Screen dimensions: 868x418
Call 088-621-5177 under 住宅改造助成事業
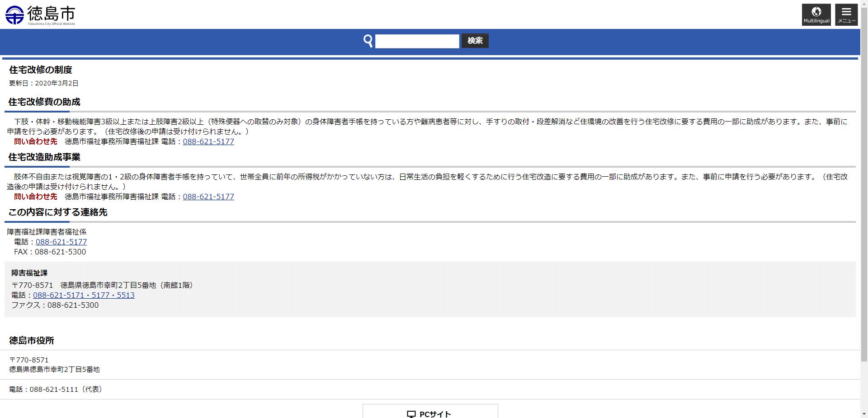pyautogui.click(x=208, y=197)
